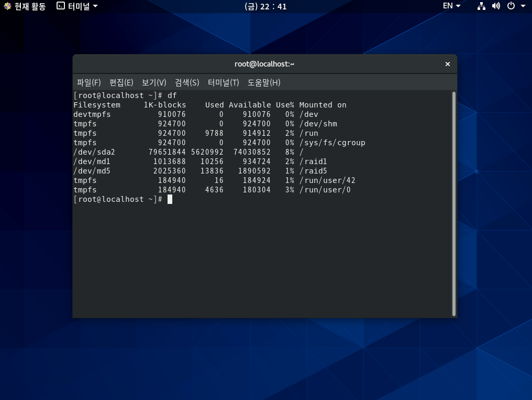Screen dimensions: 532x400
Task: Open the 검색(S) menu
Action: coord(187,82)
